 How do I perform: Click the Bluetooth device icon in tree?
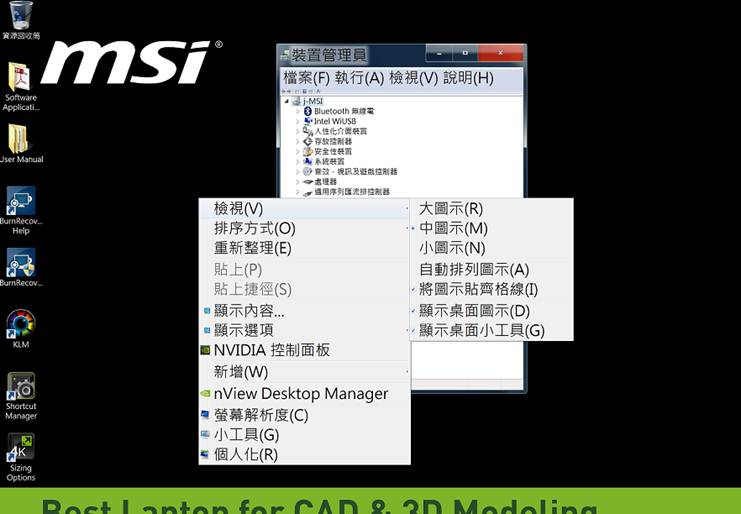point(308,111)
